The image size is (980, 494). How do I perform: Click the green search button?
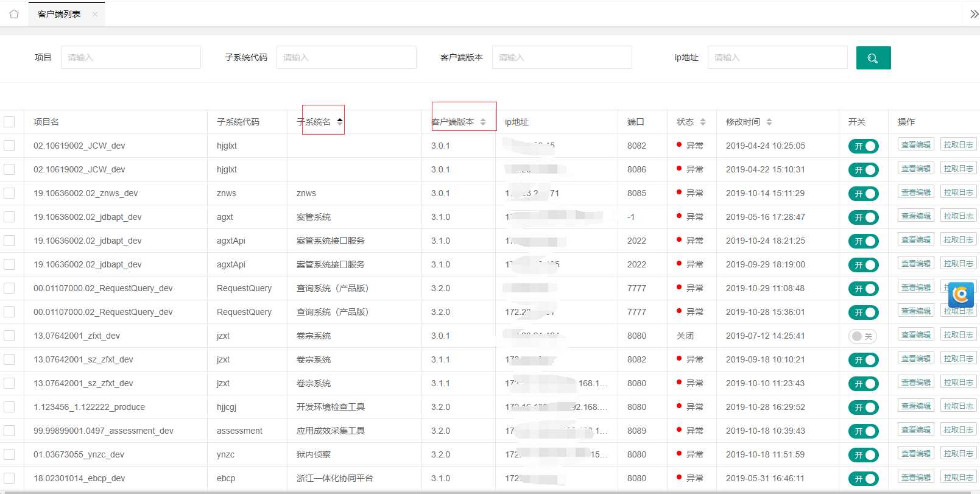pyautogui.click(x=873, y=58)
